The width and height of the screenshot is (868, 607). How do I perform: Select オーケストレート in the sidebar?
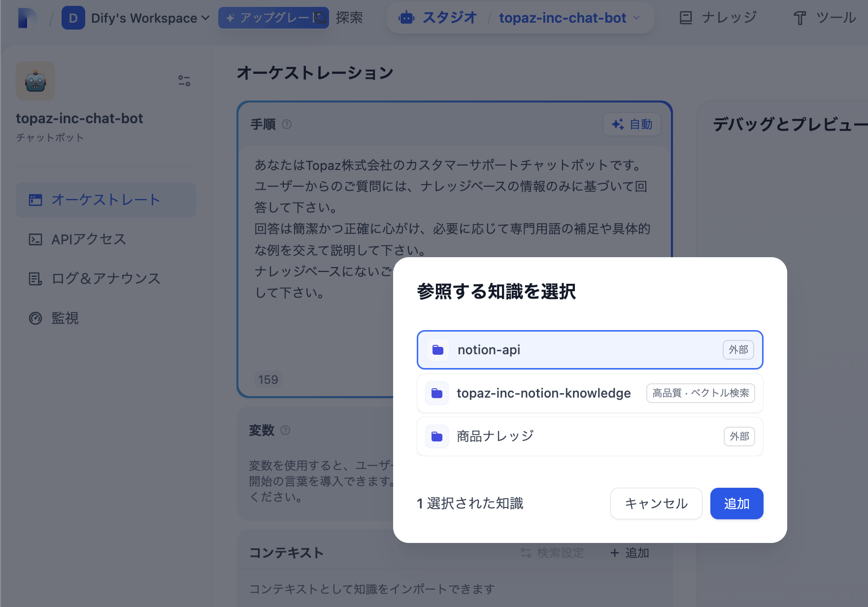[106, 200]
